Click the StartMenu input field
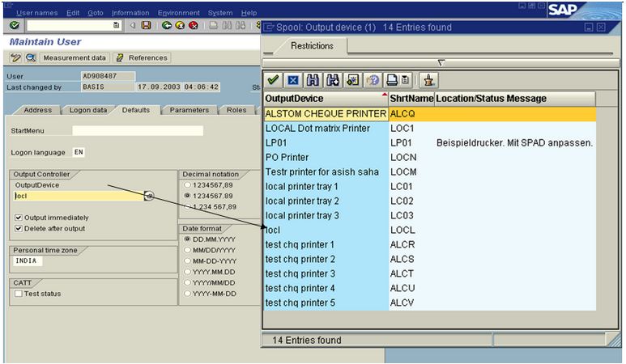This screenshot has height=364, width=626. [138, 131]
